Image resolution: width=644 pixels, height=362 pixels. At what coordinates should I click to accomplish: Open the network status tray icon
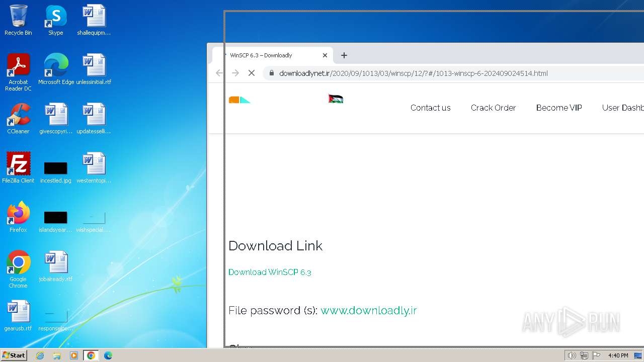click(584, 355)
